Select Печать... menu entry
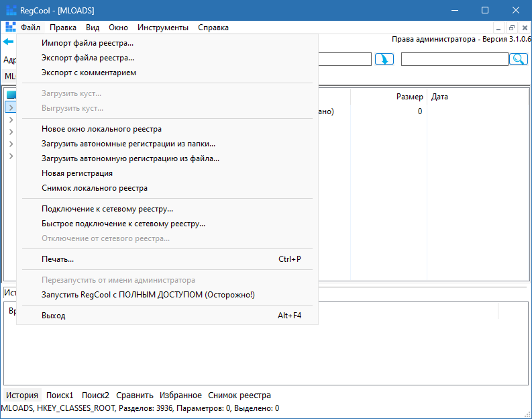The height and width of the screenshot is (419, 532). pos(167,259)
